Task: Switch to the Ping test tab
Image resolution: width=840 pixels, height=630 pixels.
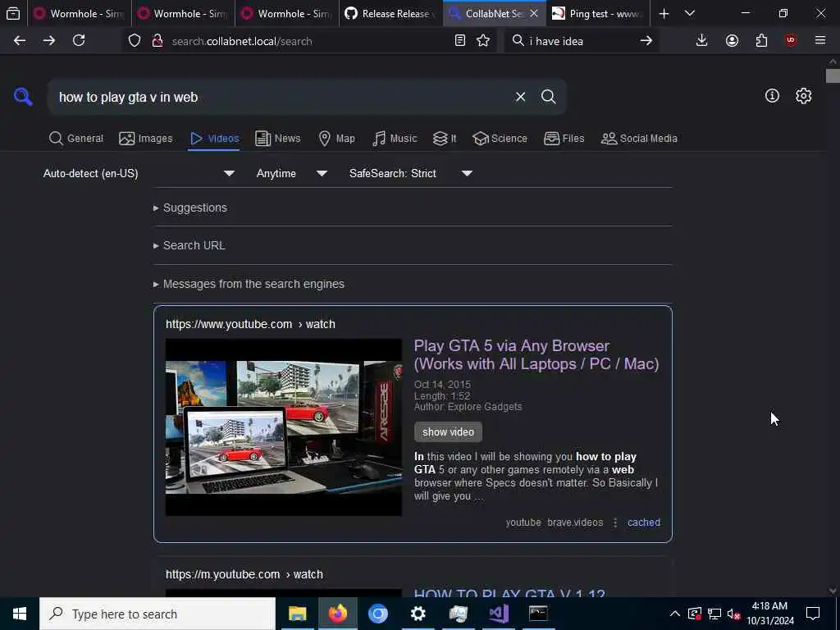Action: click(x=598, y=13)
